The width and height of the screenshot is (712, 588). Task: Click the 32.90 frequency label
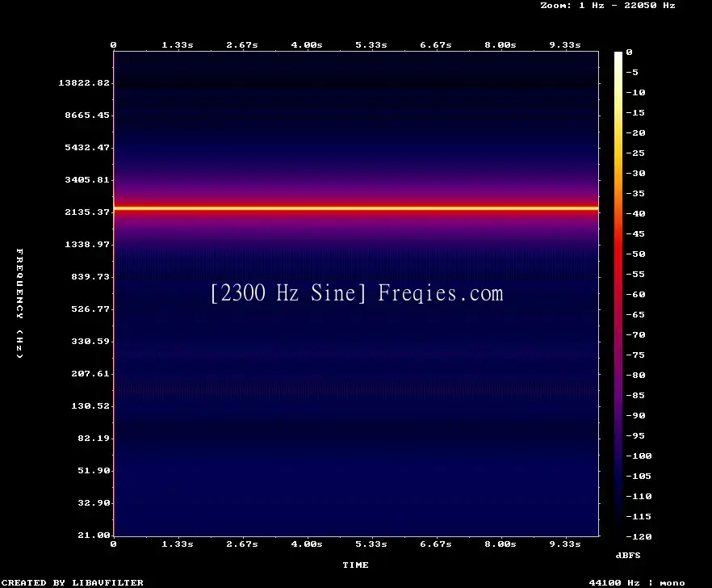[x=94, y=502]
